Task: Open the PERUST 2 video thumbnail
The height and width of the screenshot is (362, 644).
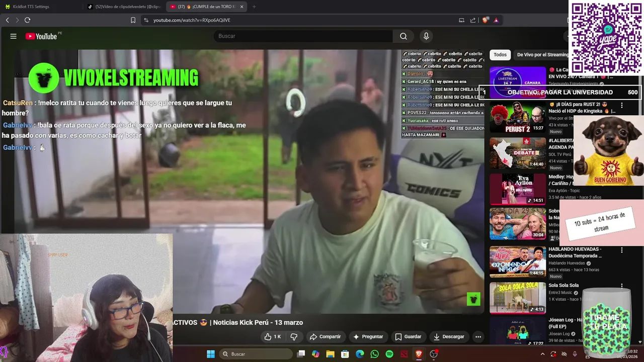Action: click(x=518, y=117)
